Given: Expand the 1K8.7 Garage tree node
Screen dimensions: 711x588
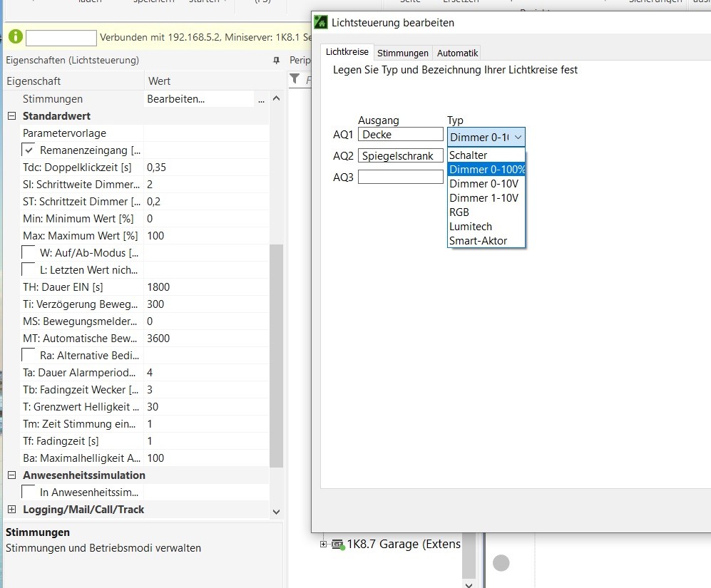Looking at the screenshot, I should (324, 545).
